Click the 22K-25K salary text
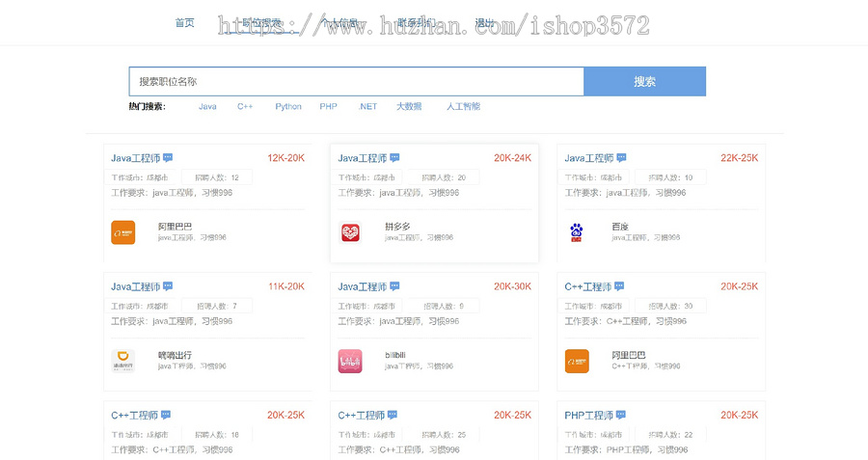868x460 pixels. point(740,158)
